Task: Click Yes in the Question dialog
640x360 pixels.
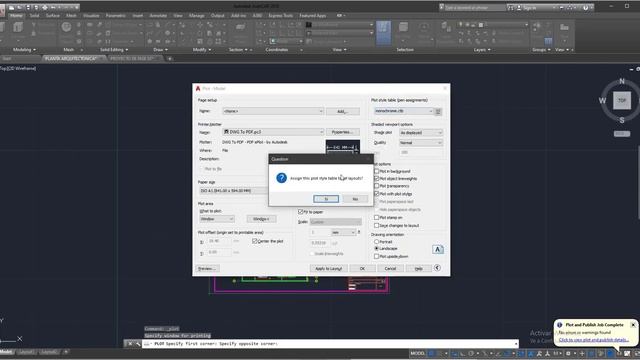Action: (326, 199)
